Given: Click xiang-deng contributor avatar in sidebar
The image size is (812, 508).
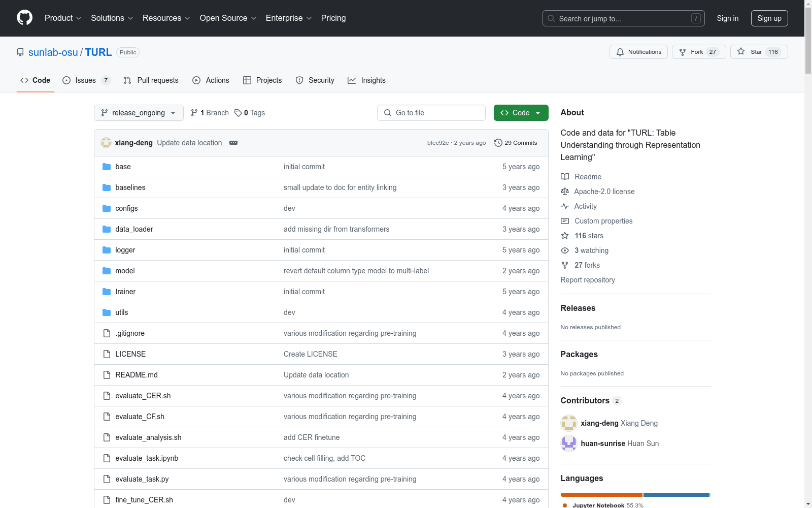Looking at the screenshot, I should (569, 423).
